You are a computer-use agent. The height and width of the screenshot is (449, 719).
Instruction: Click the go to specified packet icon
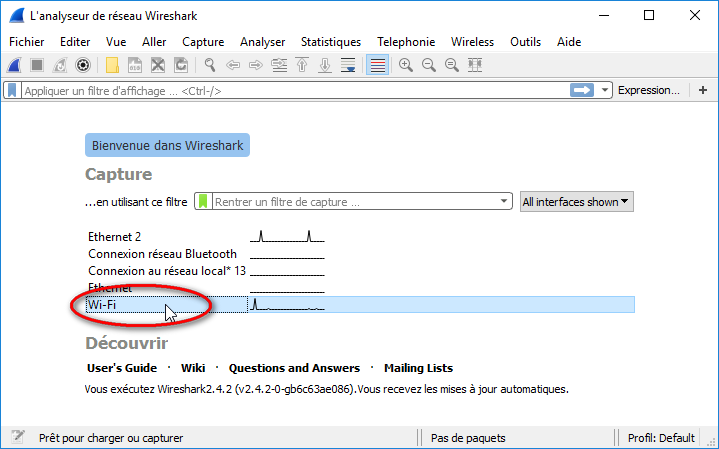tap(279, 65)
